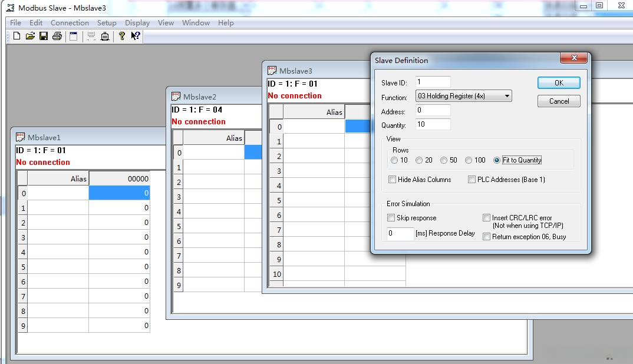Image resolution: width=633 pixels, height=364 pixels.
Task: Click the Address input field
Action: coord(433,110)
